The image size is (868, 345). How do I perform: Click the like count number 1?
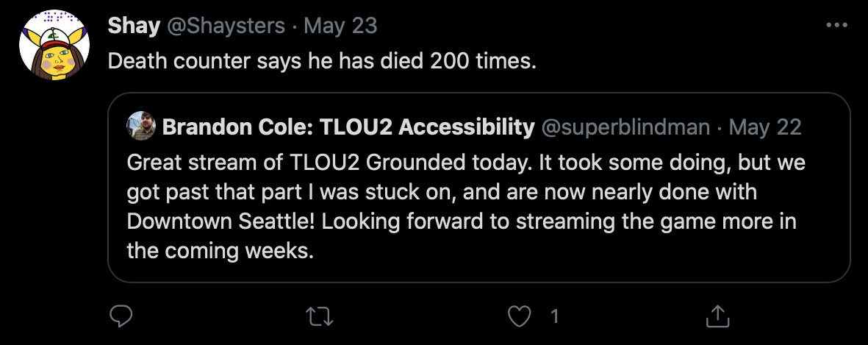555,316
